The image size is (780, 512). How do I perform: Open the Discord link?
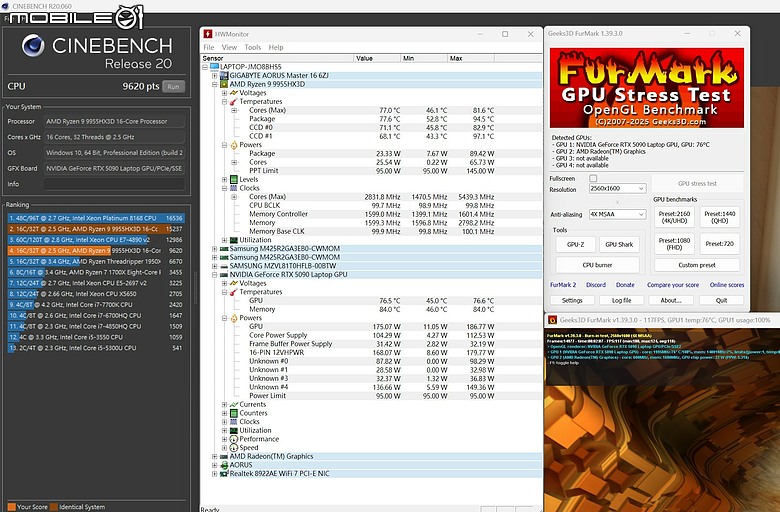coord(596,285)
